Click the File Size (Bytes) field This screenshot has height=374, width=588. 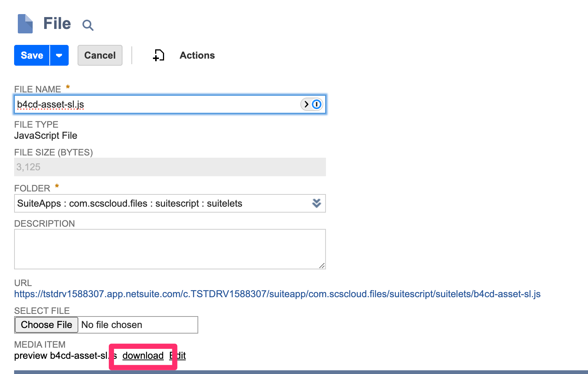(x=170, y=167)
